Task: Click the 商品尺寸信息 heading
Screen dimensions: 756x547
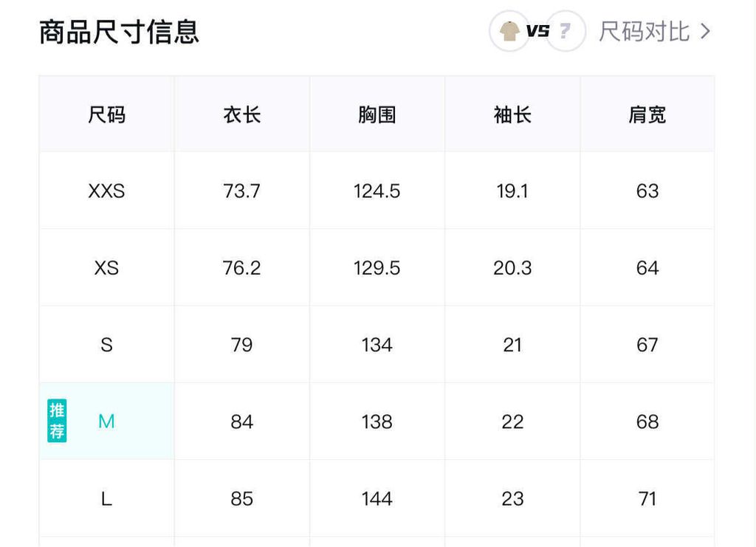Action: pyautogui.click(x=119, y=32)
